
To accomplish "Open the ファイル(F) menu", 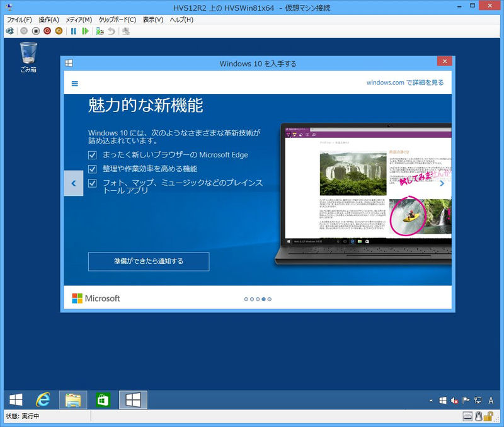I will (x=20, y=20).
